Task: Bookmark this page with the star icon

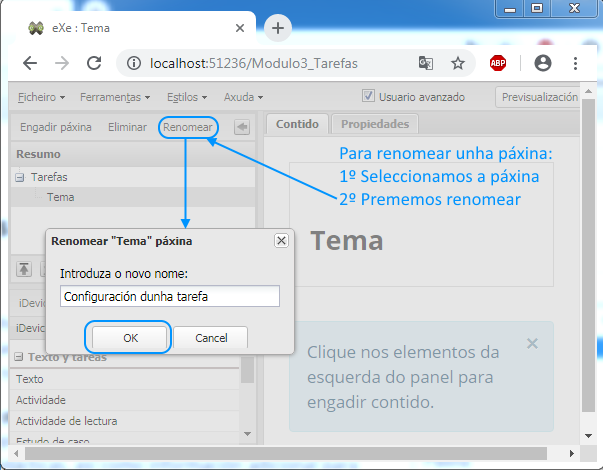Action: (458, 63)
